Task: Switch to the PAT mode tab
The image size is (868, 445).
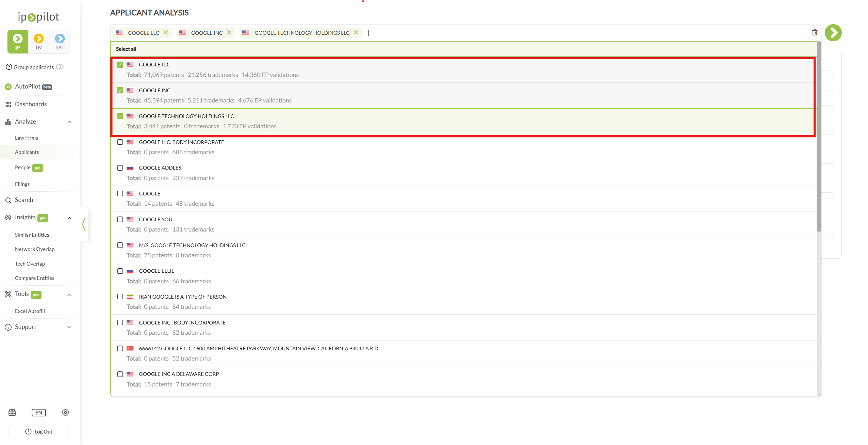Action: click(x=60, y=42)
